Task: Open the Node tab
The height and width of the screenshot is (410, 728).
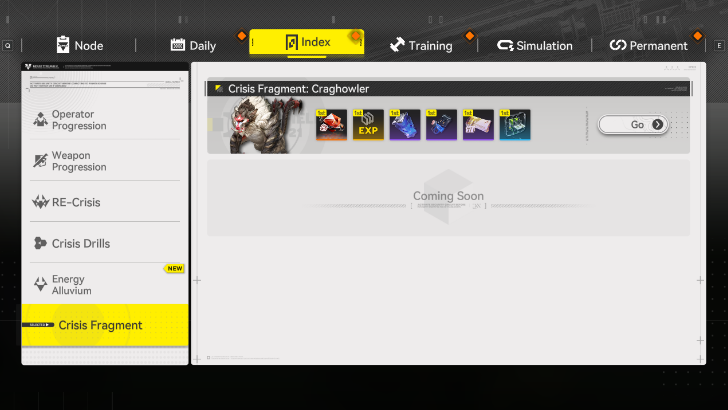Action: [79, 46]
